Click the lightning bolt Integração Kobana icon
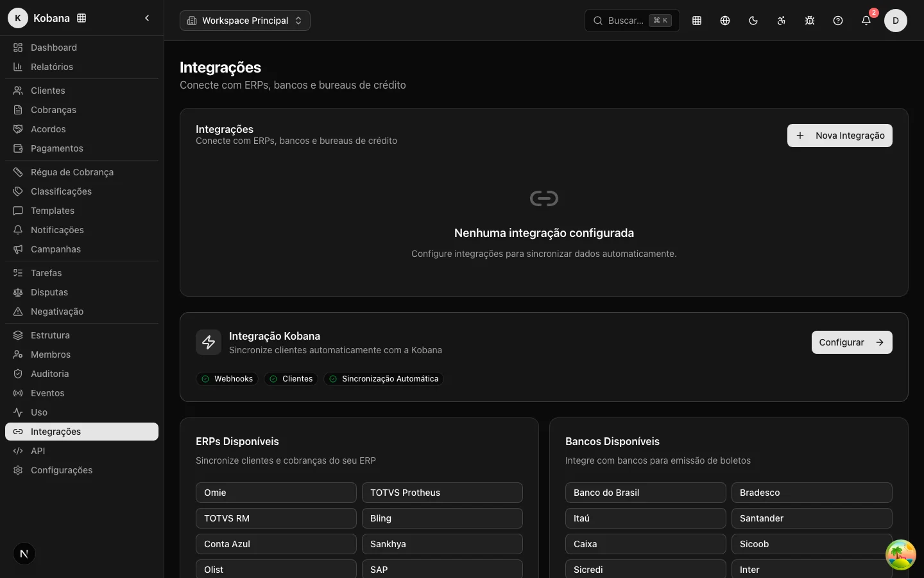This screenshot has width=924, height=578. (x=209, y=342)
